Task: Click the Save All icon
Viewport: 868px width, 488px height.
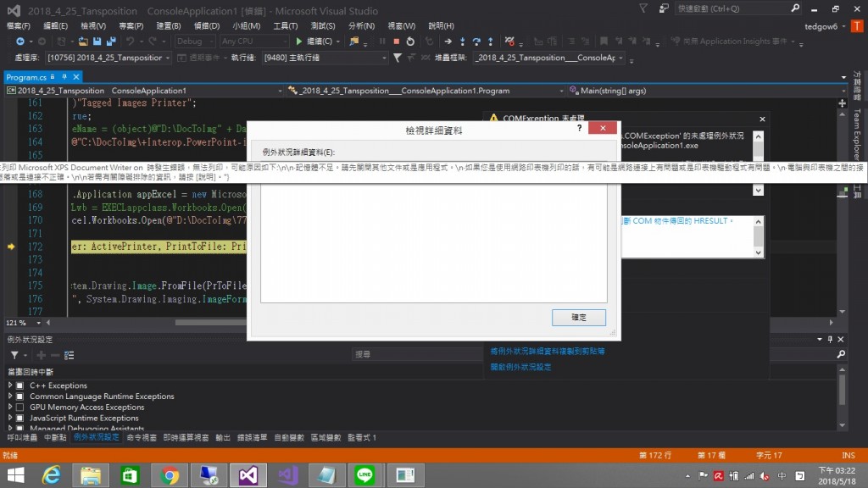Action: (111, 42)
